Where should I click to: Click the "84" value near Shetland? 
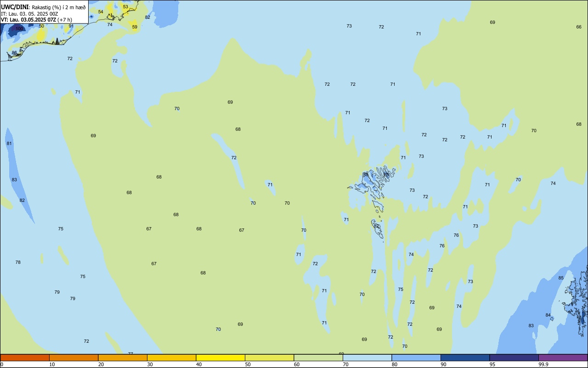[x=548, y=315]
